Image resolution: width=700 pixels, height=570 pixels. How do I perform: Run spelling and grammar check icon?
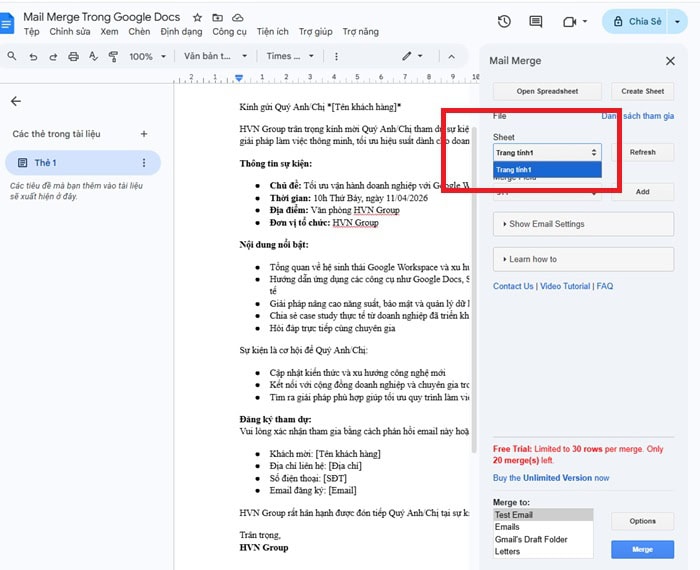pyautogui.click(x=93, y=56)
